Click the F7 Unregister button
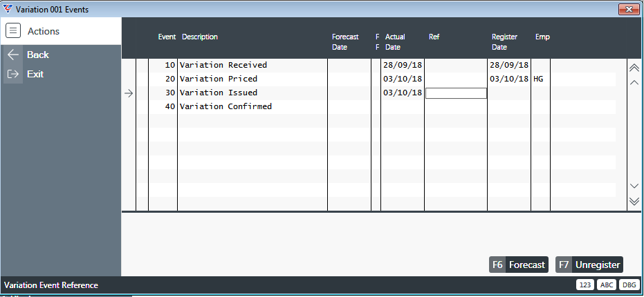 589,265
